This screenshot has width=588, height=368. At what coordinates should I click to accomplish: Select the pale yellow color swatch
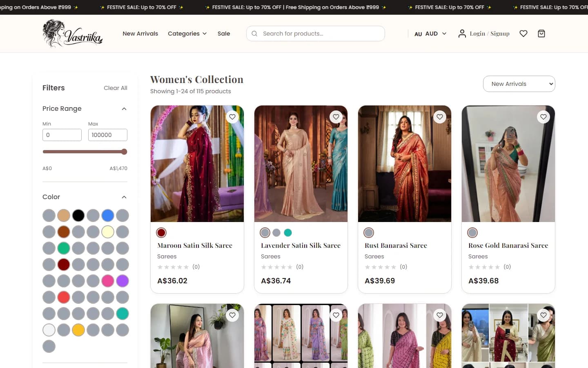pos(108,232)
